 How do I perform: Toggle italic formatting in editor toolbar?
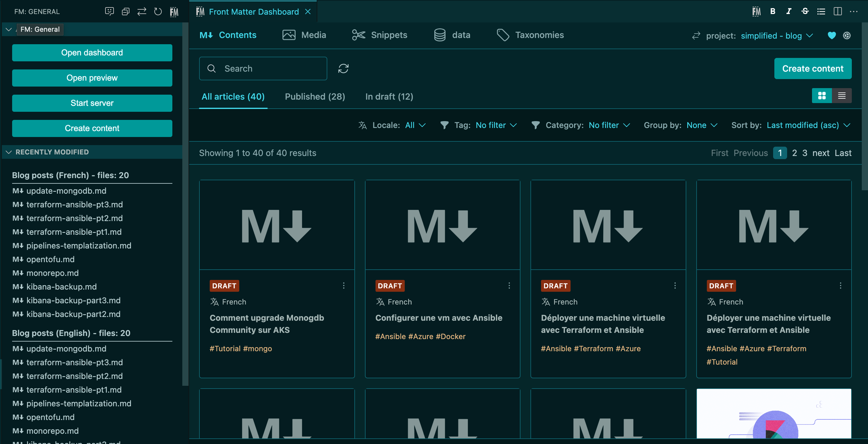click(x=788, y=12)
